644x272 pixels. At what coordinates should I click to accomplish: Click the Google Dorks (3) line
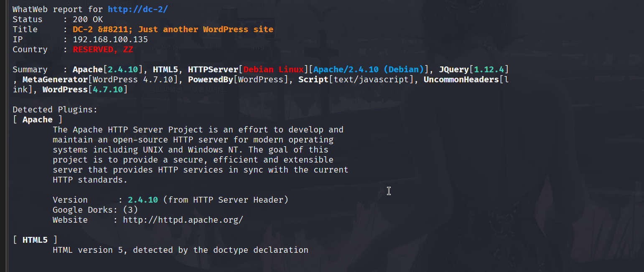(95, 210)
